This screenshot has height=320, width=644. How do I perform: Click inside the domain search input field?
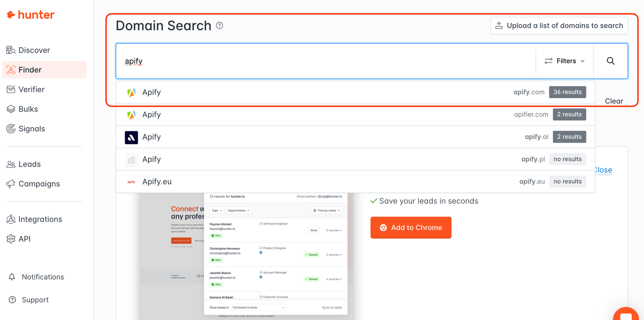coord(282,61)
